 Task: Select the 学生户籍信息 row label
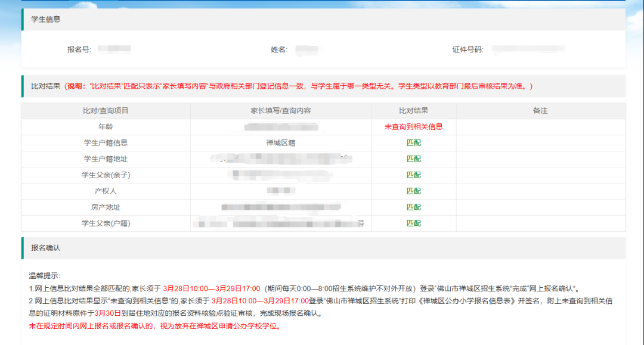pos(106,143)
